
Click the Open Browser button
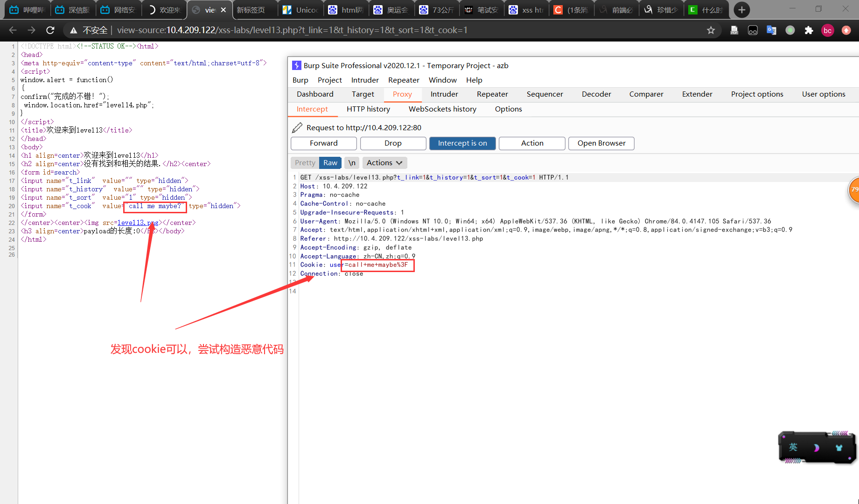coord(601,143)
